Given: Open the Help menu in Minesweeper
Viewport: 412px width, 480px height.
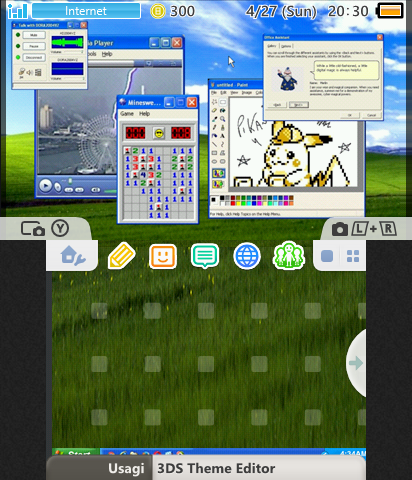Looking at the screenshot, I should 144,114.
